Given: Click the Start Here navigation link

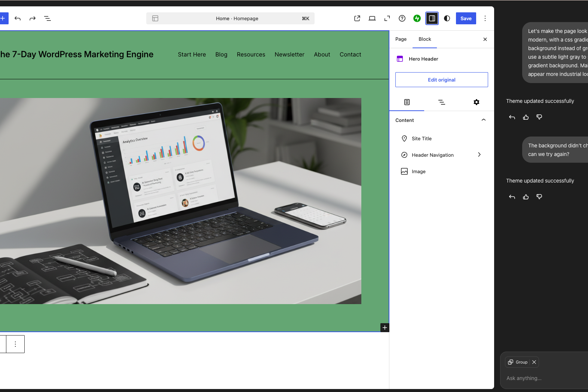Looking at the screenshot, I should coord(192,55).
